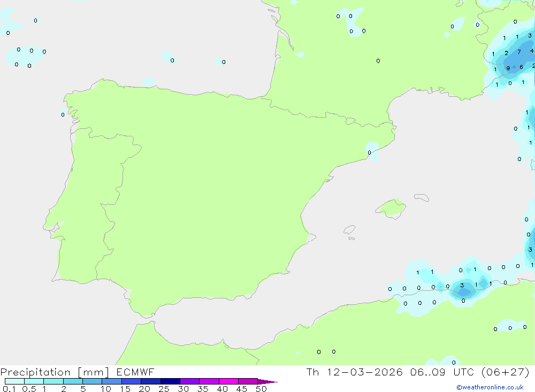Click the 20–25 mm legend color swatch

click(x=151, y=381)
